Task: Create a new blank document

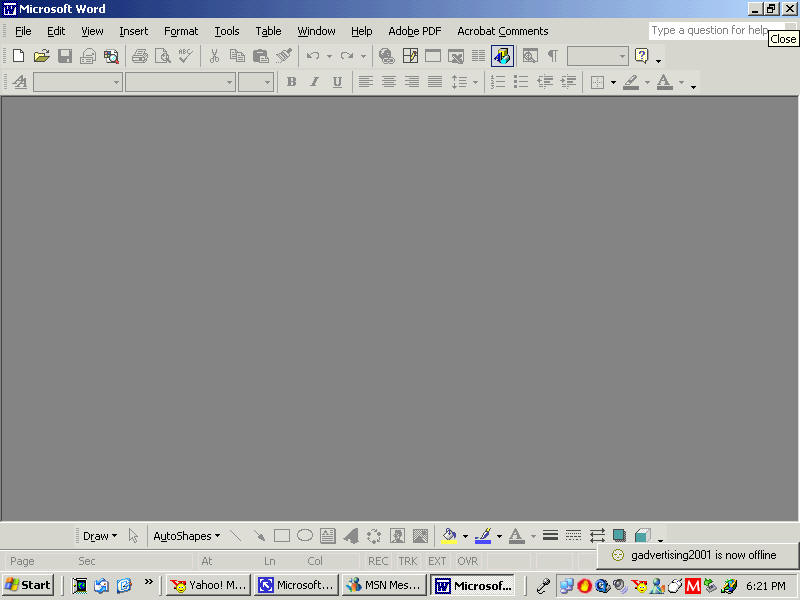Action: pos(18,56)
